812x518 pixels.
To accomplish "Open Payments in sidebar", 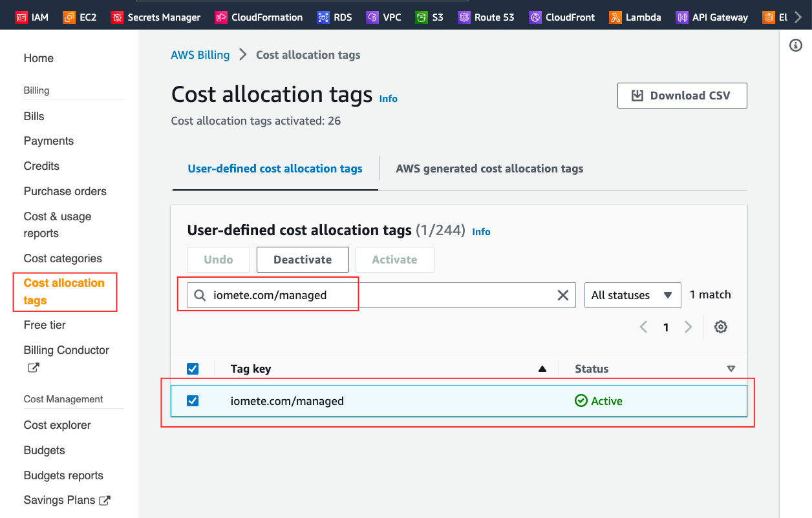I will point(48,141).
